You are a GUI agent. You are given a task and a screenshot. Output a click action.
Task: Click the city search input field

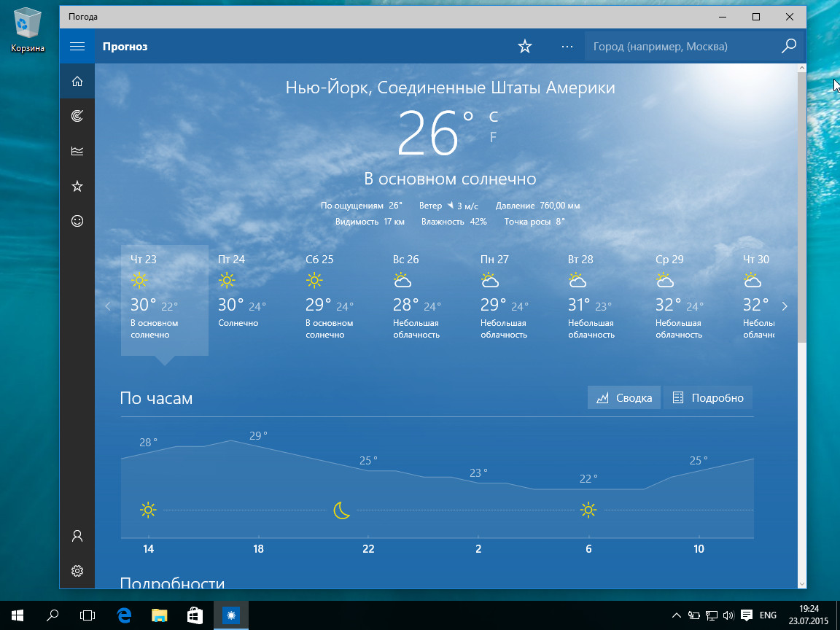pyautogui.click(x=683, y=47)
